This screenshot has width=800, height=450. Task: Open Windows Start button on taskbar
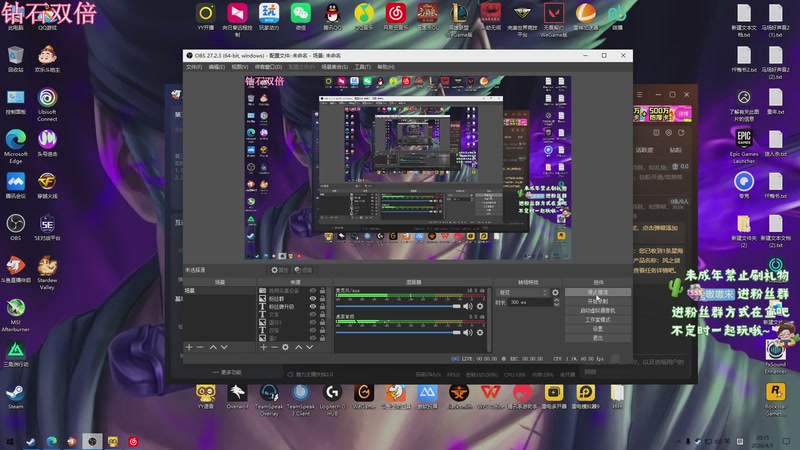coord(10,441)
